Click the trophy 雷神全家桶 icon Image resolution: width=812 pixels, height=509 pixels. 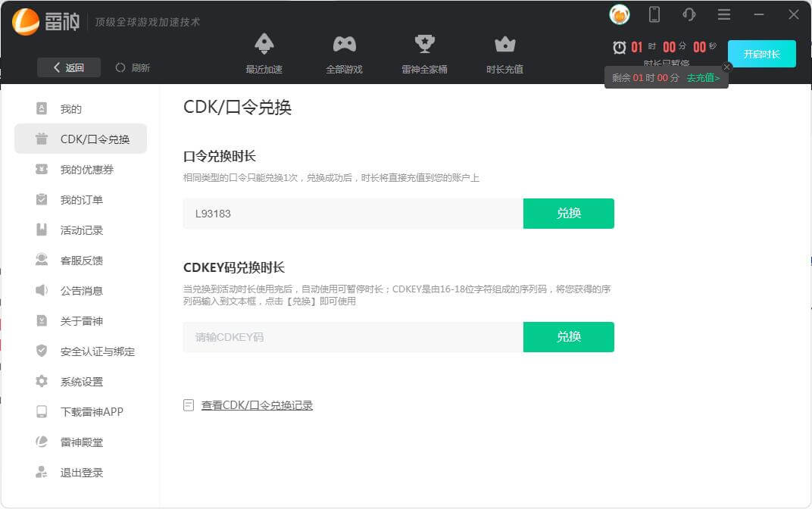pyautogui.click(x=424, y=44)
